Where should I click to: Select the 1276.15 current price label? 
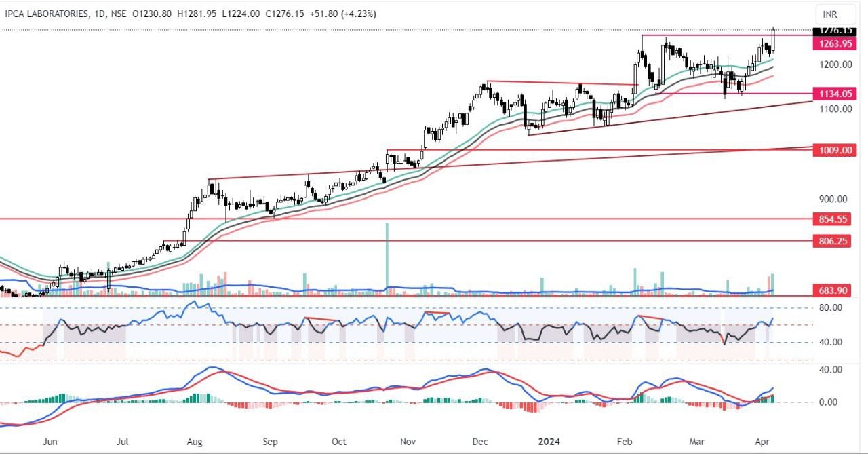[831, 31]
